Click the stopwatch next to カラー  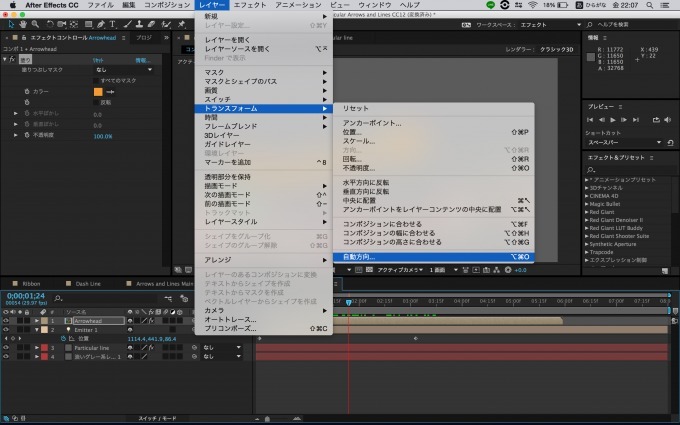[26, 91]
